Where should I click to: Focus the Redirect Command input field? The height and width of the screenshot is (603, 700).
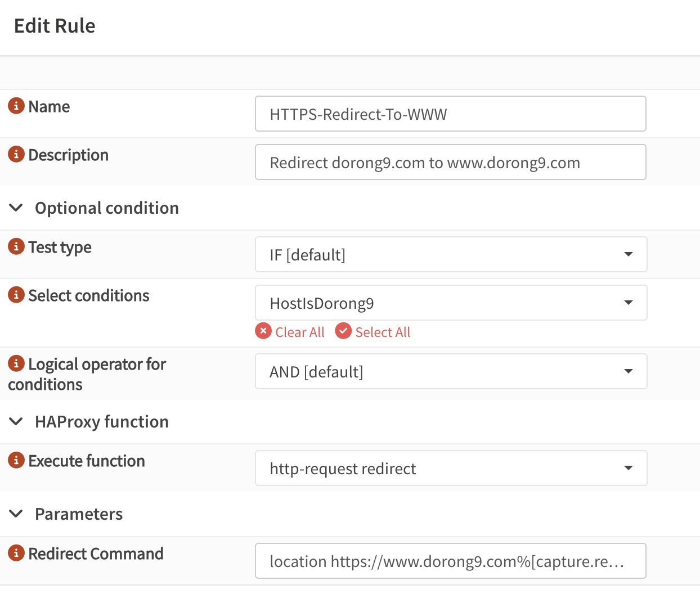coord(450,561)
